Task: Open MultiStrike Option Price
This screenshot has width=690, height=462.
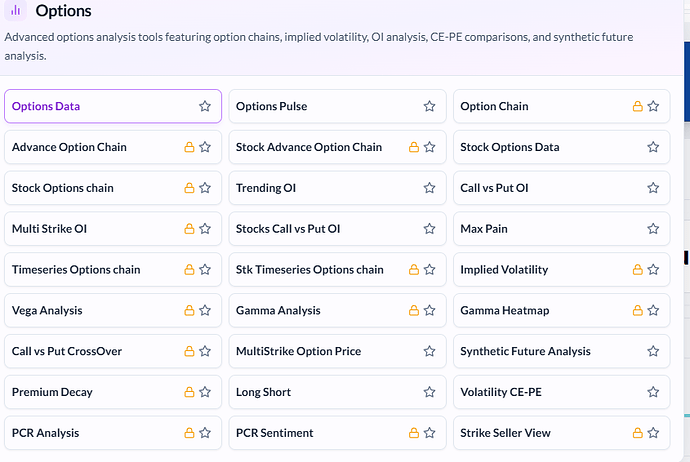Action: pos(298,351)
